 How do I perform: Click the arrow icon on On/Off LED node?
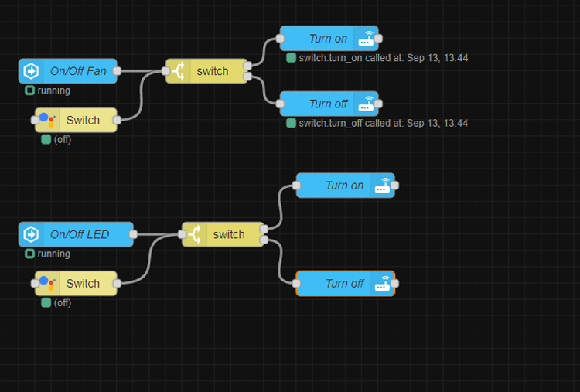coord(32,234)
